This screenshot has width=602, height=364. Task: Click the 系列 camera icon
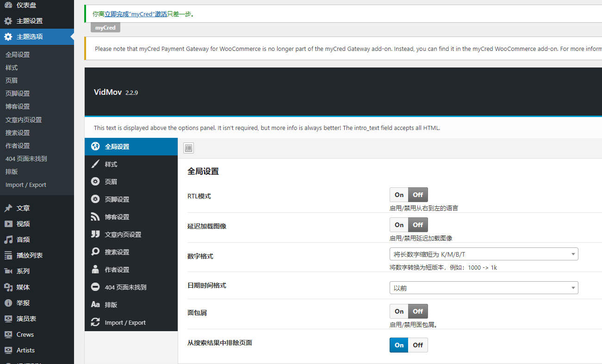click(x=8, y=271)
